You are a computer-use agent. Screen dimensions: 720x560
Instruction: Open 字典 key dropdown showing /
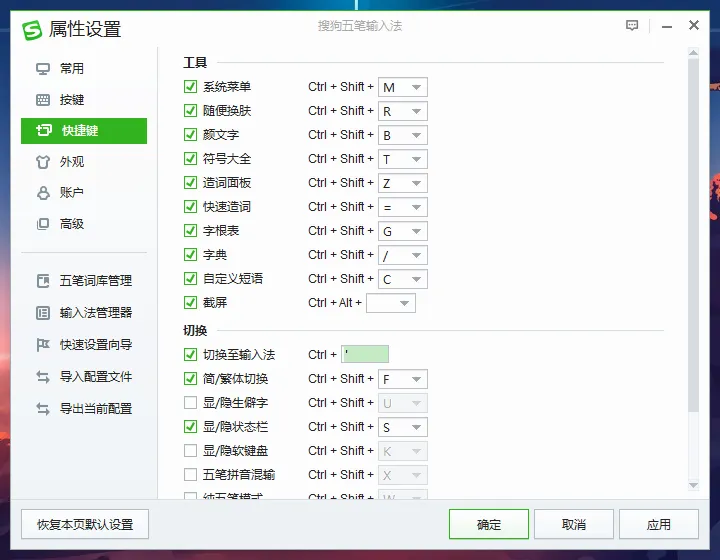pyautogui.click(x=403, y=255)
